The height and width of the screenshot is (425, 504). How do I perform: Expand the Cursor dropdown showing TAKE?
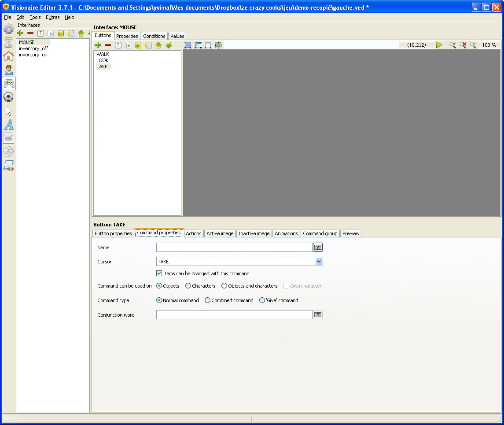pyautogui.click(x=319, y=261)
